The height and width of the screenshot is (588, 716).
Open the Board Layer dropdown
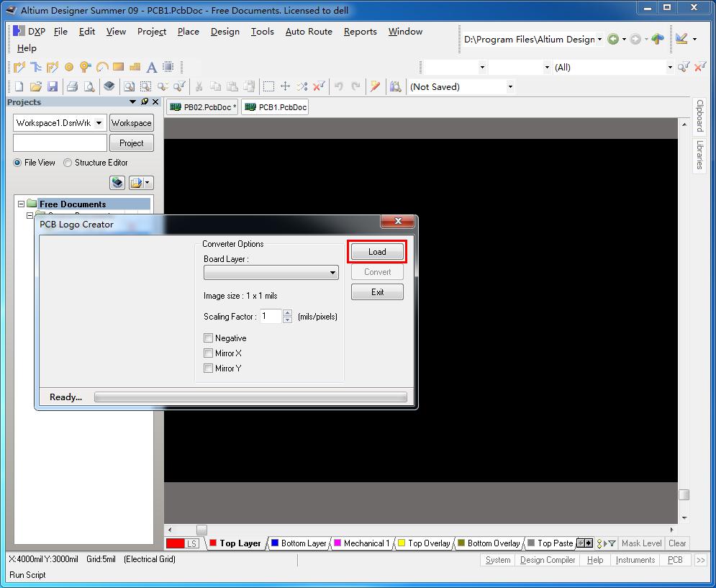coord(271,273)
